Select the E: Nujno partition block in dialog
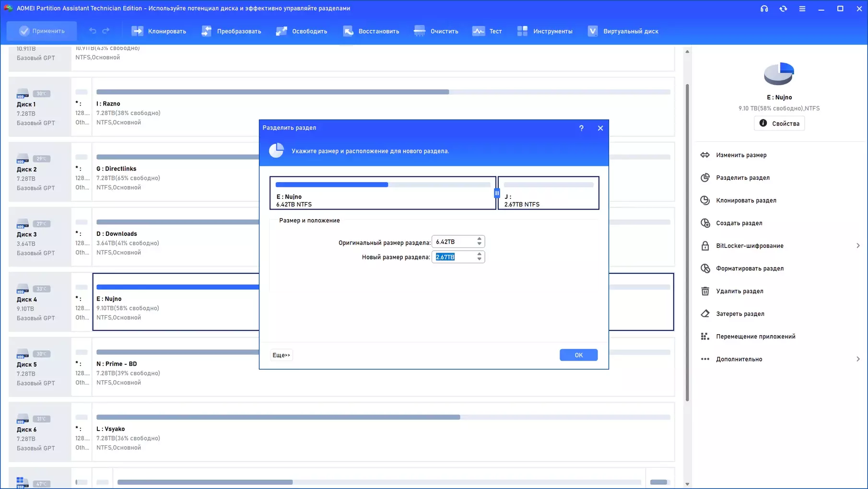 click(383, 193)
